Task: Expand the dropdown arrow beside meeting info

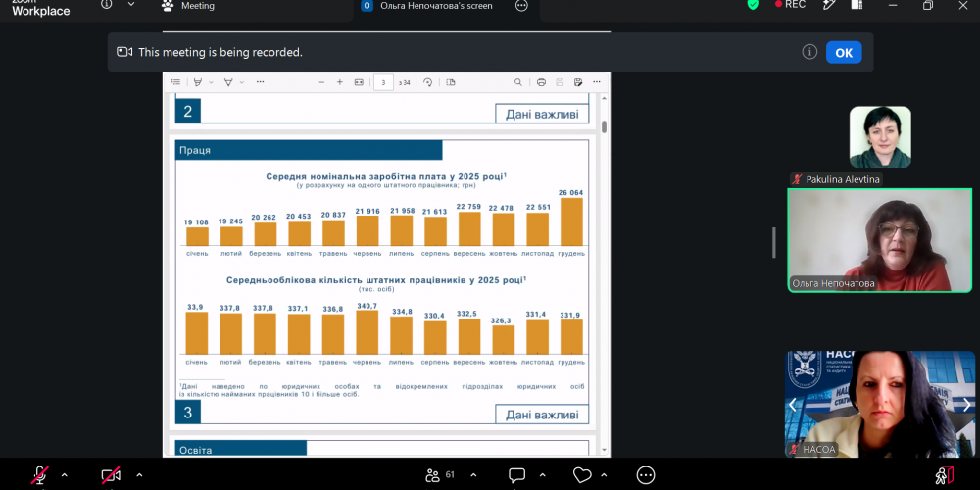Action: tap(131, 4)
